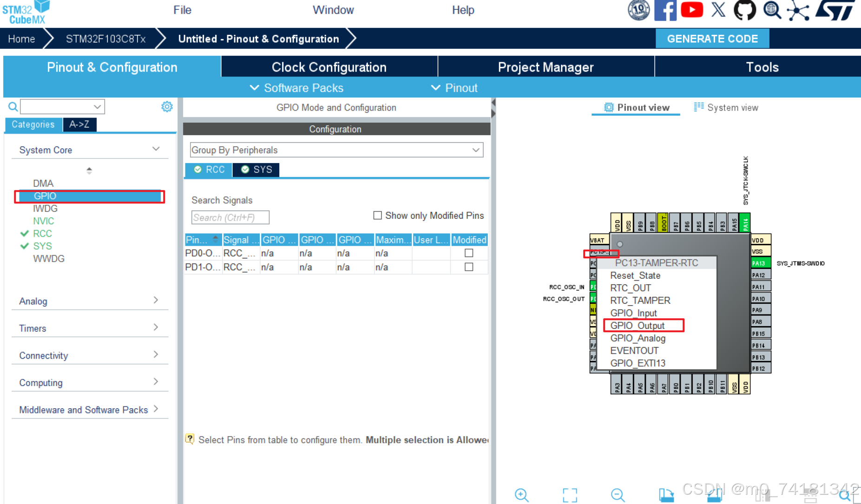Open the X (Twitter) icon link

point(718,10)
